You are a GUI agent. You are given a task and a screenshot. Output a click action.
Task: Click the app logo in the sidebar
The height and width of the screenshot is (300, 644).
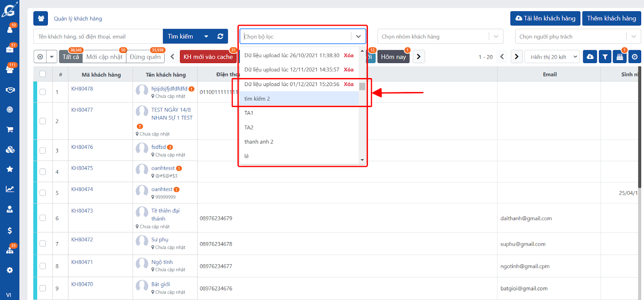[x=10, y=10]
